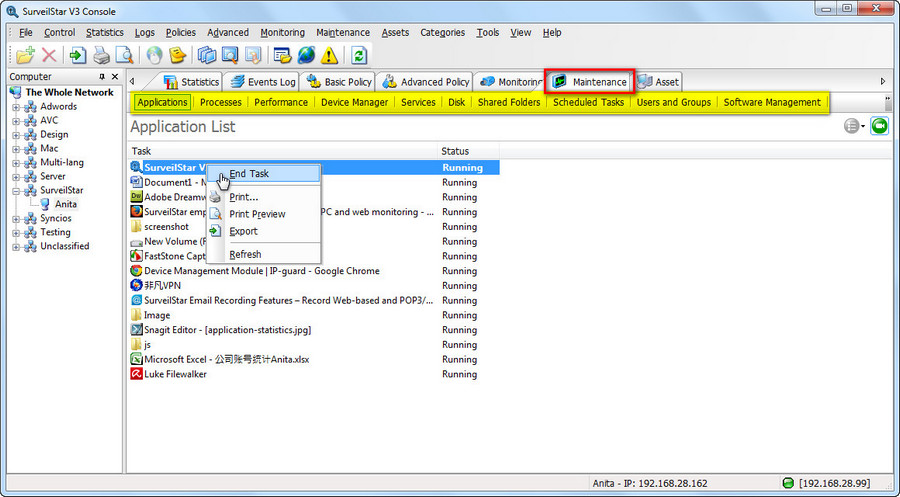Open the view options dropdown beside Application List
The height and width of the screenshot is (497, 900).
click(855, 126)
